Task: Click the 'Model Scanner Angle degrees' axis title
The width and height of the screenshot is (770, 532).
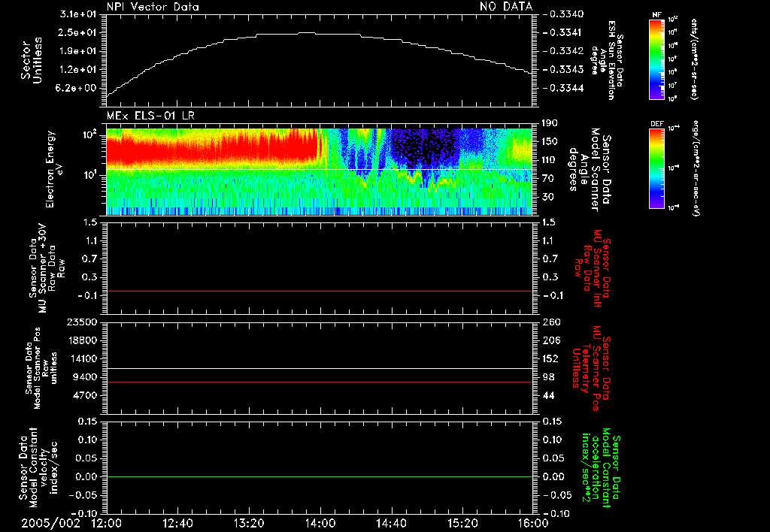Action: [590, 169]
